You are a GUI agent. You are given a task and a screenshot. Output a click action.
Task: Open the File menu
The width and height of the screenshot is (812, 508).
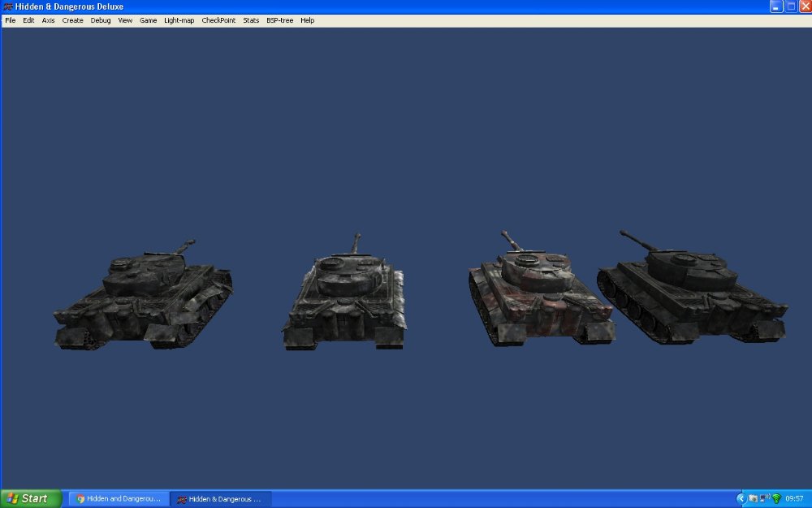[9, 20]
